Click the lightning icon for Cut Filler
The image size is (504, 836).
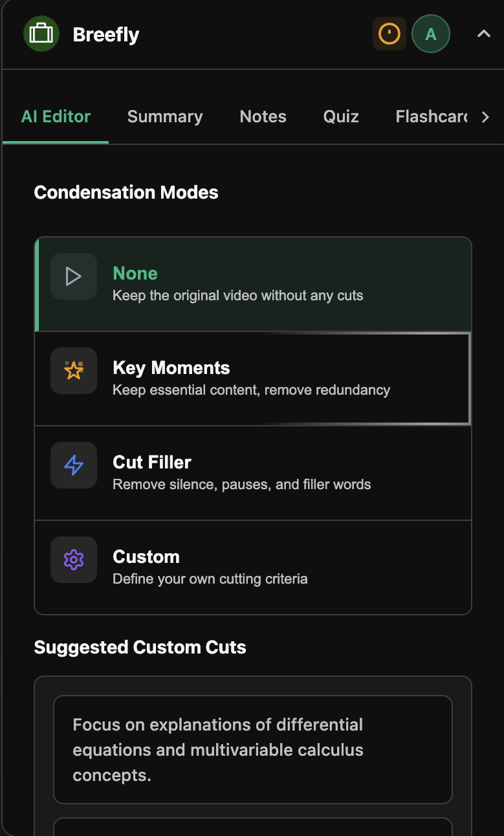[x=73, y=465]
